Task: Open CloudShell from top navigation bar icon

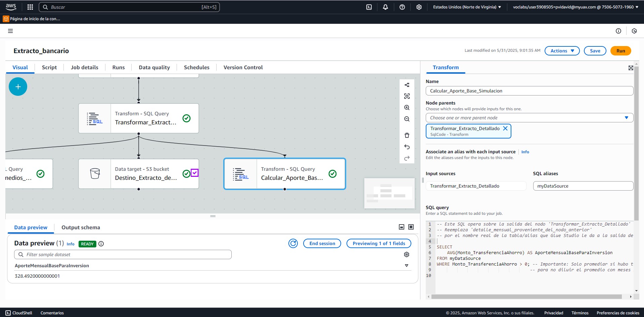Action: point(369,7)
